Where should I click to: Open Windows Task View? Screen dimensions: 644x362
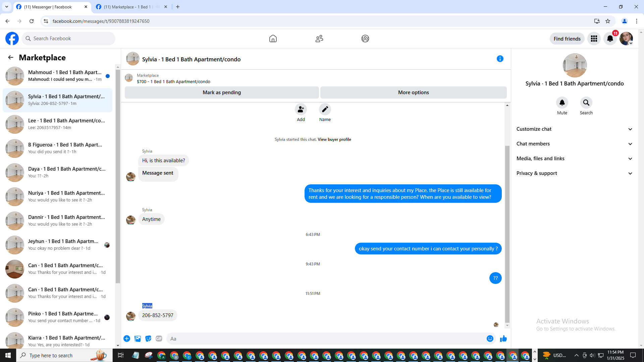coord(121,355)
